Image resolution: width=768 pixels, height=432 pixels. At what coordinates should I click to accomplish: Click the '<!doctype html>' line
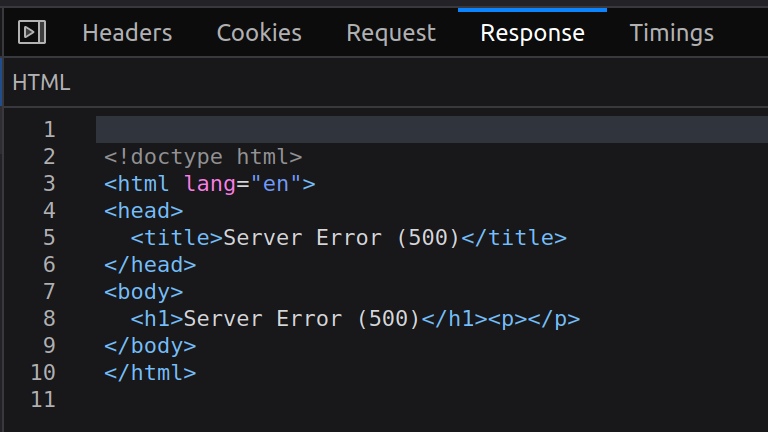click(x=203, y=157)
